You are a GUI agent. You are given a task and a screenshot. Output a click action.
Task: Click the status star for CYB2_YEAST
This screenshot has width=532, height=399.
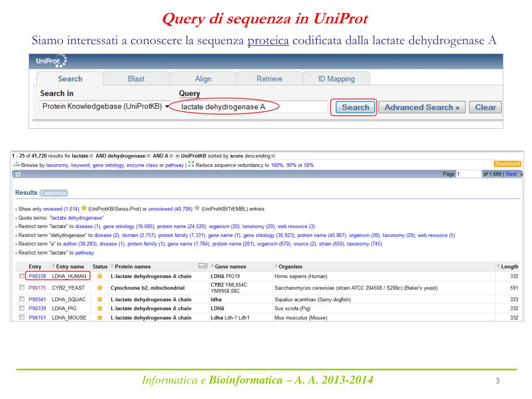coord(99,287)
